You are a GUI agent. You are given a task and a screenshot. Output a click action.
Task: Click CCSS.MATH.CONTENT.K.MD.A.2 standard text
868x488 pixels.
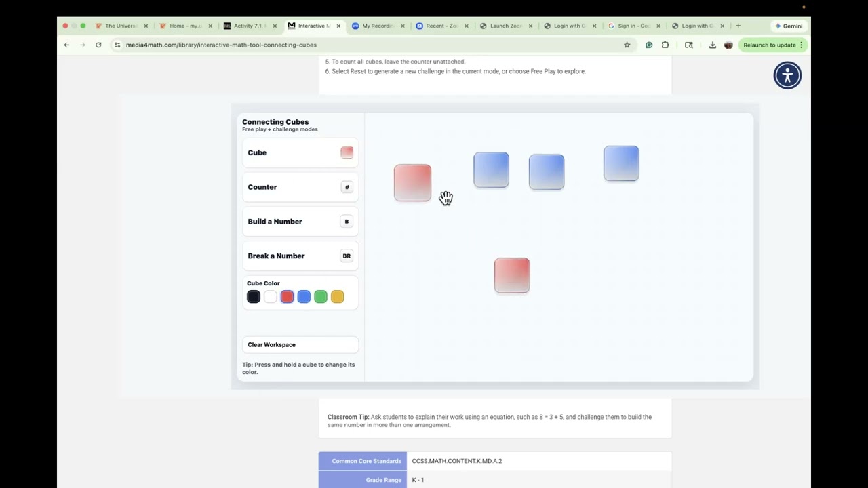click(x=457, y=461)
